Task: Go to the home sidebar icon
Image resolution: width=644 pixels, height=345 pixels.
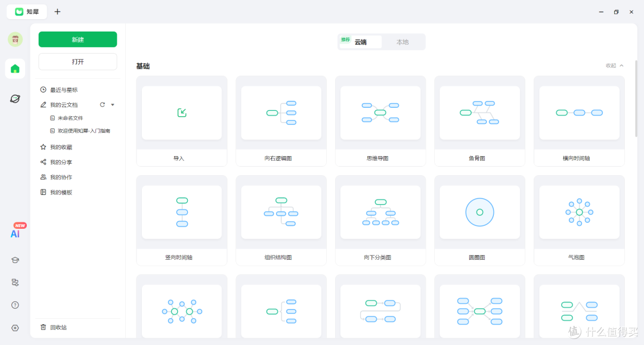Action: tap(15, 69)
